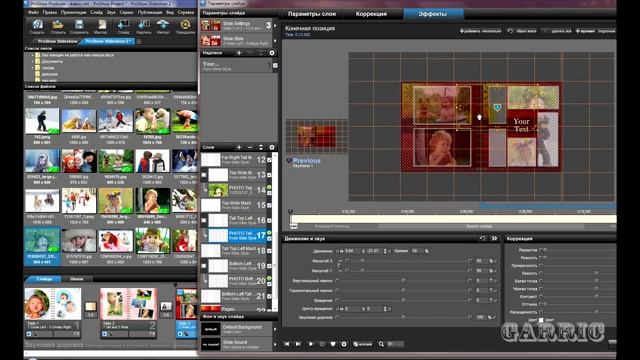
Task: Select Slide 1 thumbnail in slide list
Action: click(x=53, y=304)
